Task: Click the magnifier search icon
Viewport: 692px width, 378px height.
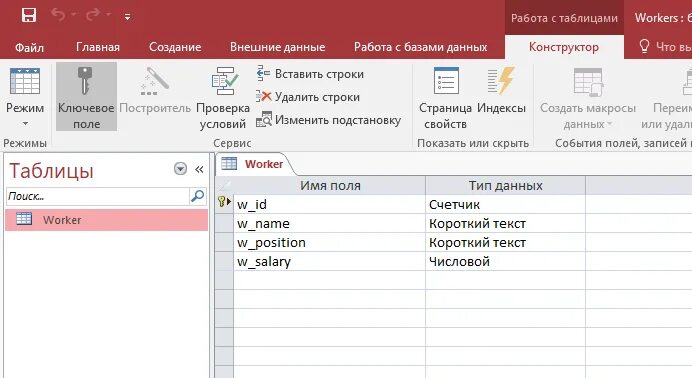Action: pos(197,196)
